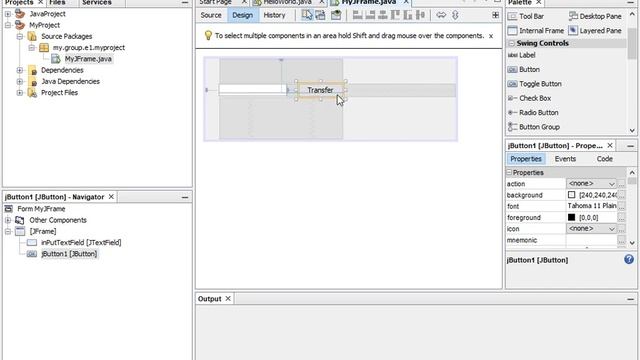Open the Start Page tab
Screen dimensions: 640x360
216,2
